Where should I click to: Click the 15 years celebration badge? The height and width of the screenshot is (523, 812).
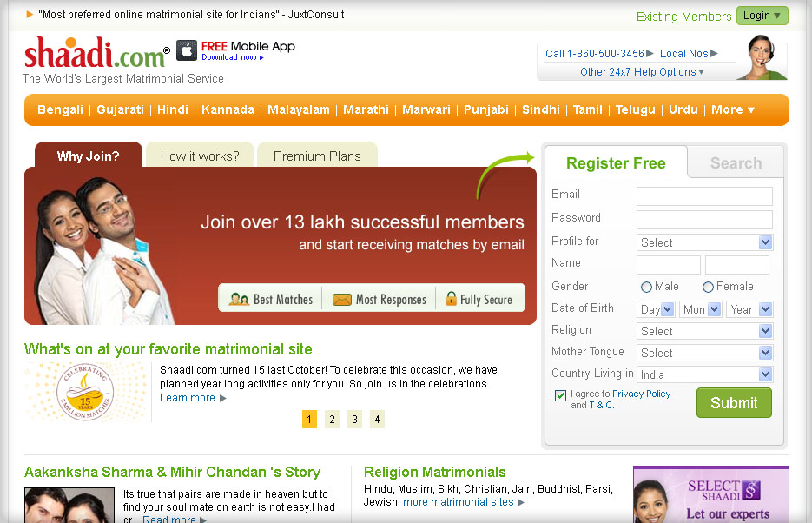click(85, 392)
